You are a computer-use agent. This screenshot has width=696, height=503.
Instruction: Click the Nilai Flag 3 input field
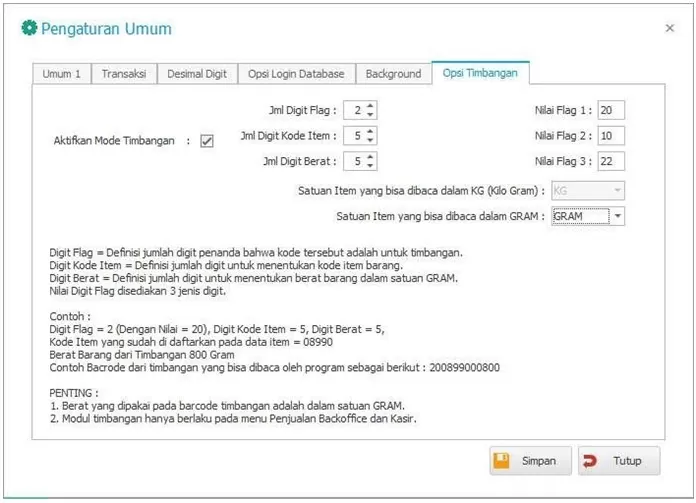point(610,161)
